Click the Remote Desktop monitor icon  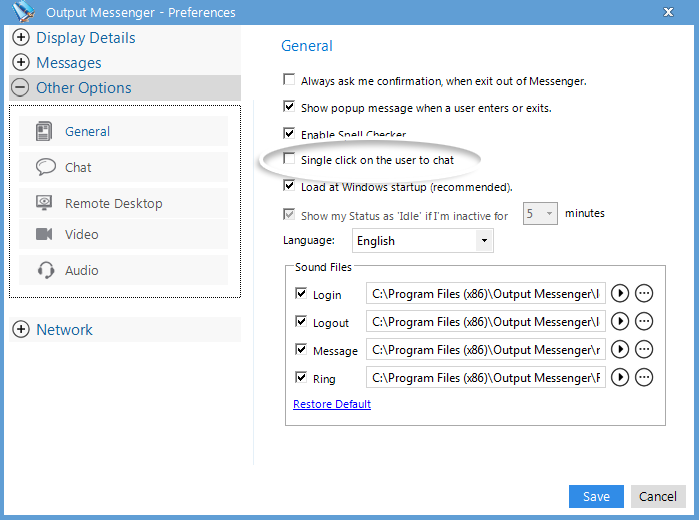click(44, 203)
